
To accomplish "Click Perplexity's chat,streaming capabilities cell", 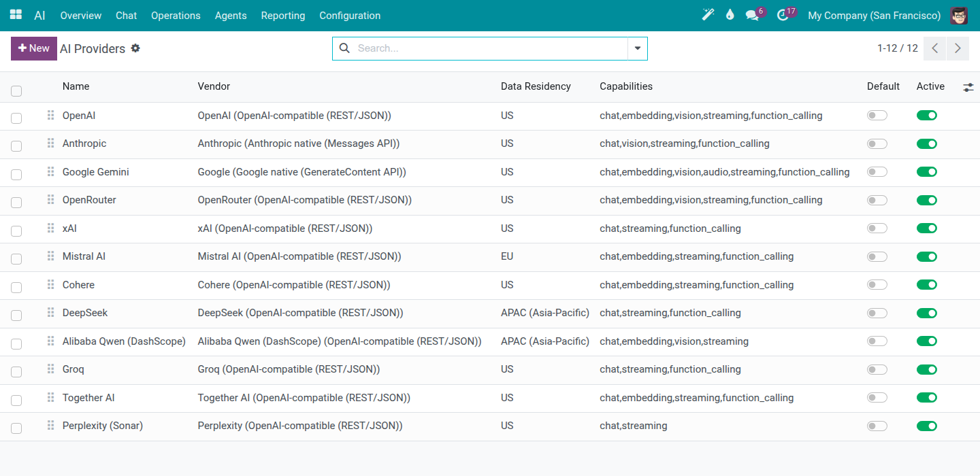I will [x=634, y=426].
